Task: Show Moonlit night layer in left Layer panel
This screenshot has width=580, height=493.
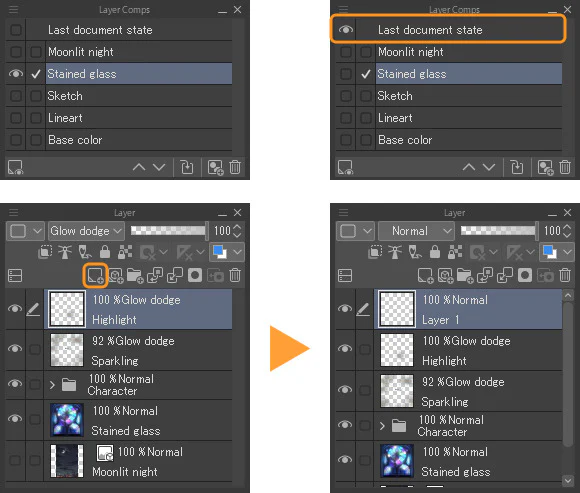Action: tap(15, 460)
